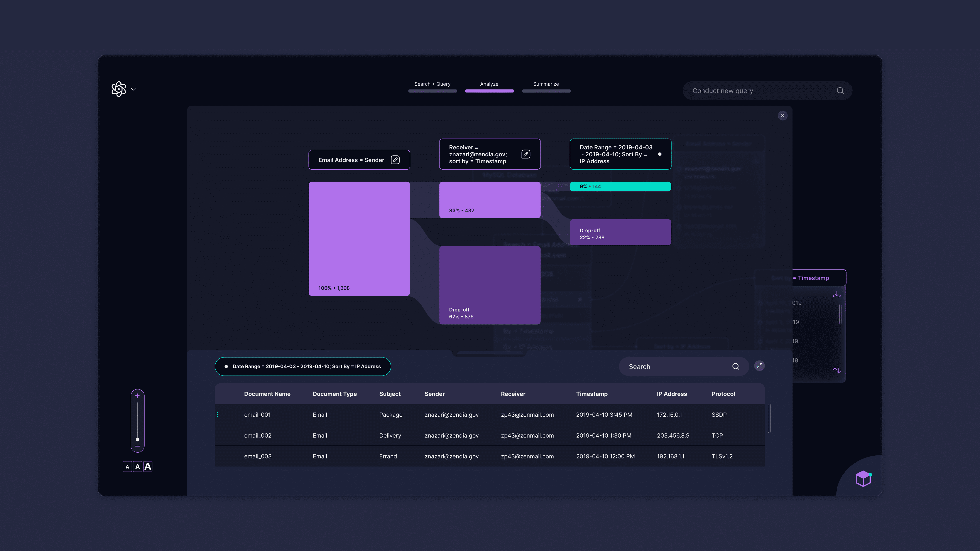Edit the Receiver znazari filter
The image size is (980, 551).
pyautogui.click(x=526, y=154)
